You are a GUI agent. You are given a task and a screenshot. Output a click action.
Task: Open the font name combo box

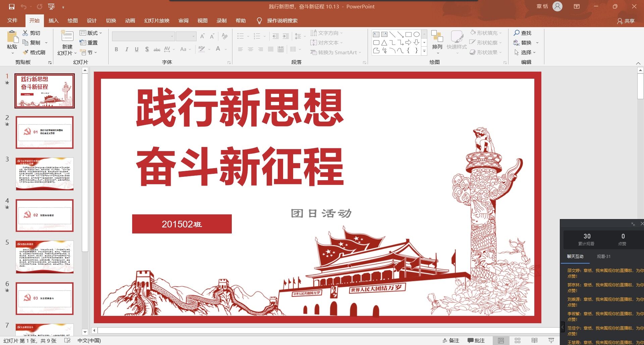[x=143, y=36]
